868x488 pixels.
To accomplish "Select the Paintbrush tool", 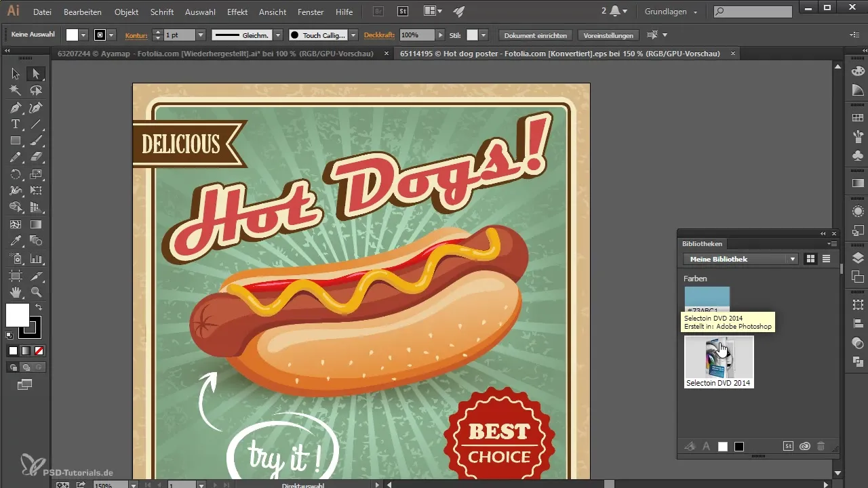I will (36, 141).
